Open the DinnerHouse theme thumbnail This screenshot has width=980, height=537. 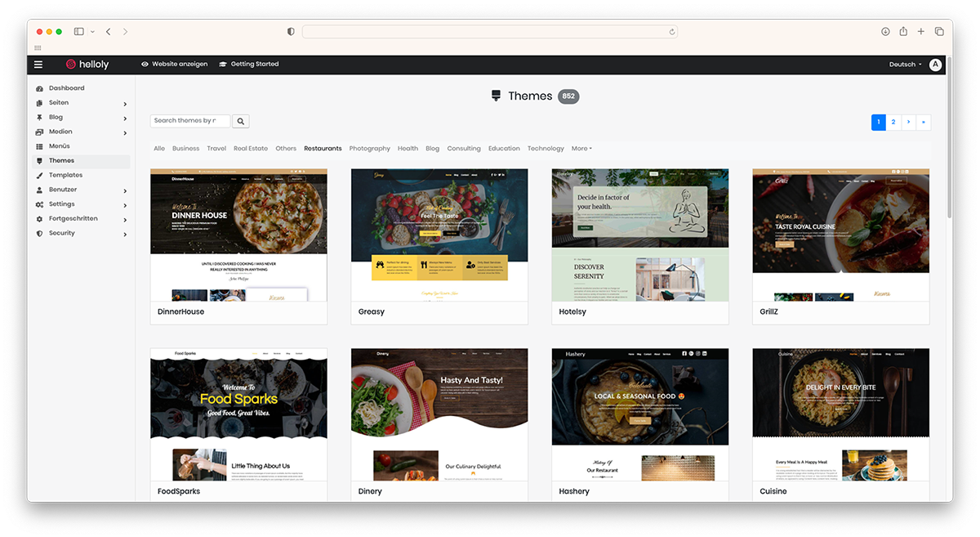click(238, 235)
